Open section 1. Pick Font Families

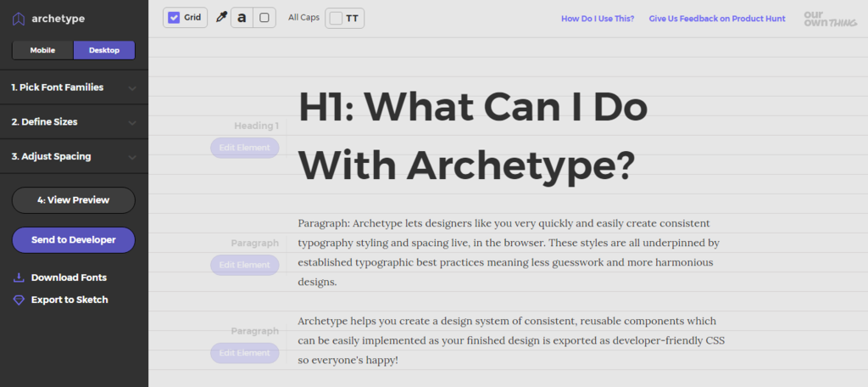pos(75,87)
